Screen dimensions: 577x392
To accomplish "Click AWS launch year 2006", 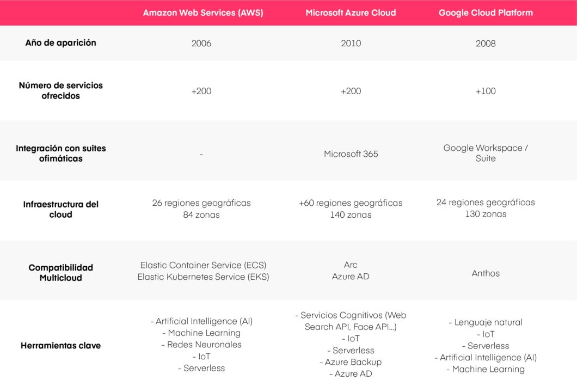I will [x=201, y=44].
